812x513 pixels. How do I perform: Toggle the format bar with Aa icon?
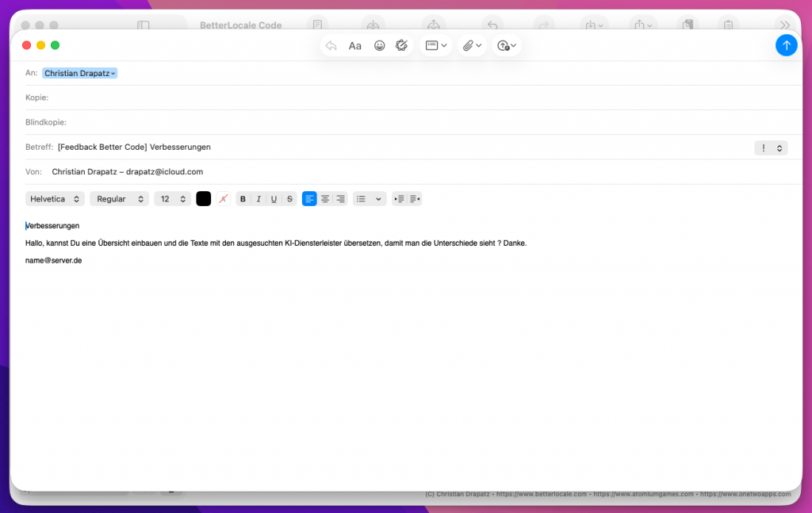pos(355,46)
